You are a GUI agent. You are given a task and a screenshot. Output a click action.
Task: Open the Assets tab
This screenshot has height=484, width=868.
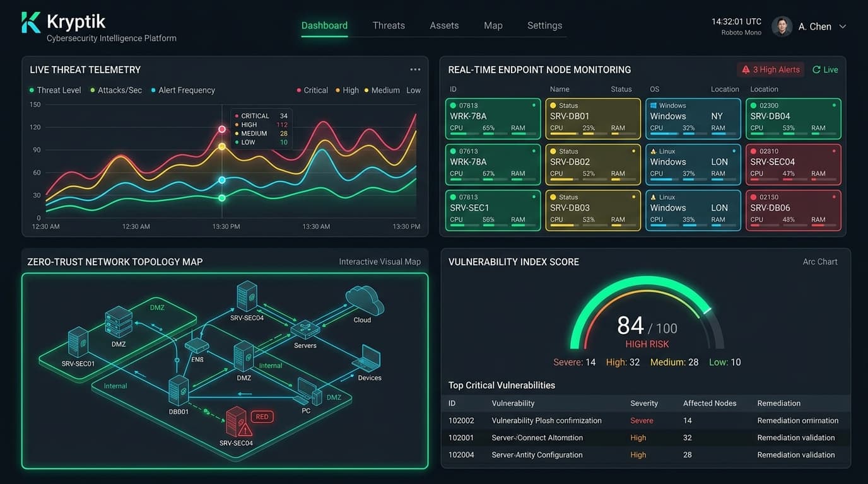pos(444,26)
